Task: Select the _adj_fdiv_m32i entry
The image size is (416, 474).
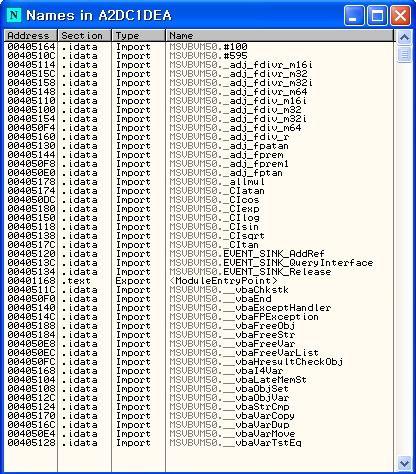Action: (x=199, y=119)
